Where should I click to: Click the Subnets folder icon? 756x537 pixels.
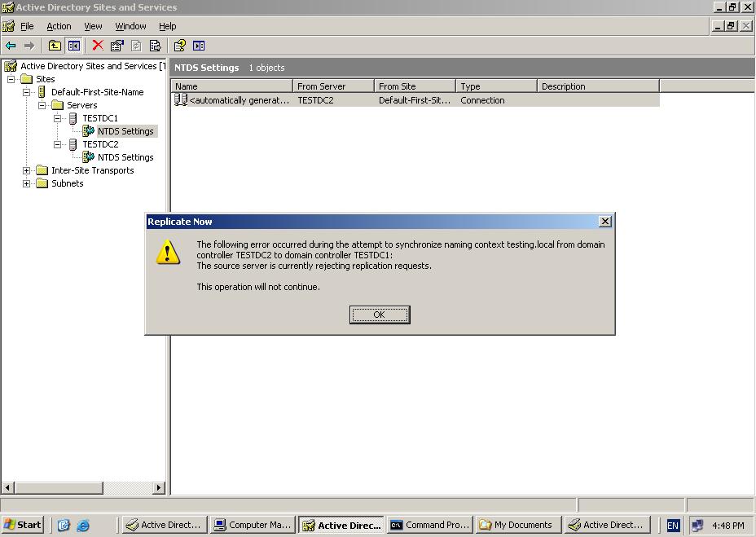42,183
